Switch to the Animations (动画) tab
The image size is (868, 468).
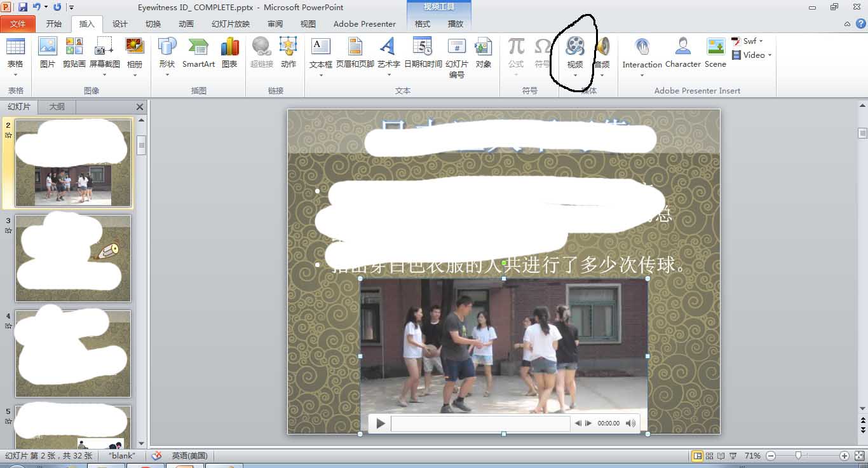[186, 24]
